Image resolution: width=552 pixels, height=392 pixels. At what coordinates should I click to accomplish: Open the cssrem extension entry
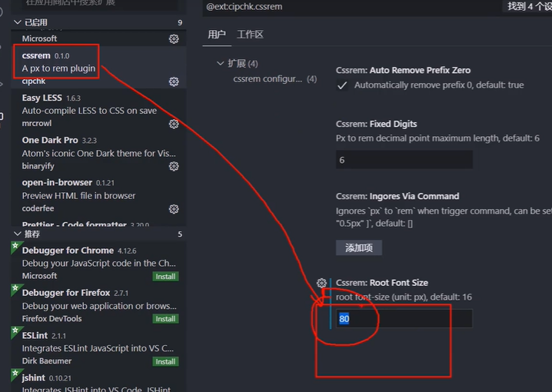click(x=99, y=67)
